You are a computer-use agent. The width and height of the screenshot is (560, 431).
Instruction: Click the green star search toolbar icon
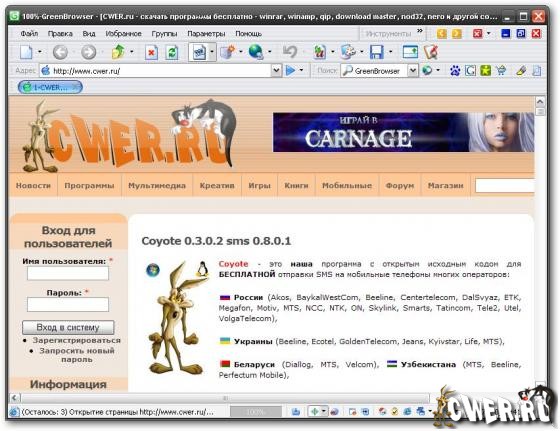click(x=485, y=71)
